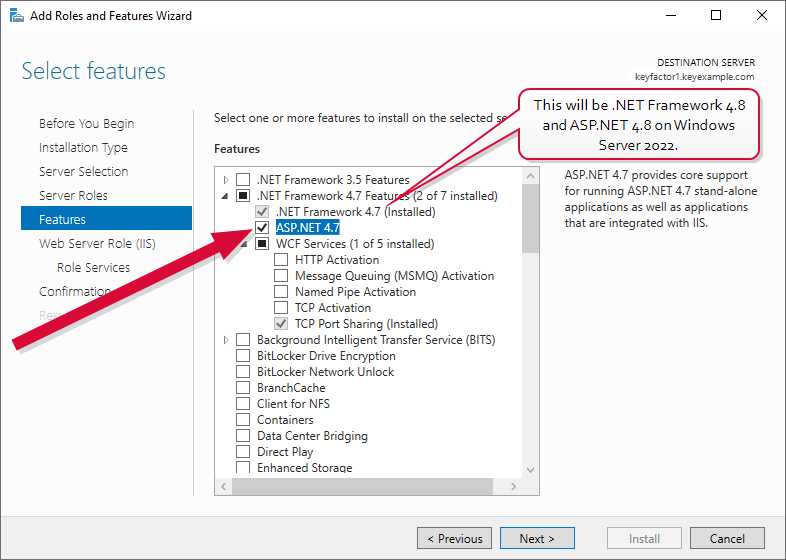Click the Next button
Viewport: 786px width, 560px height.
click(537, 538)
